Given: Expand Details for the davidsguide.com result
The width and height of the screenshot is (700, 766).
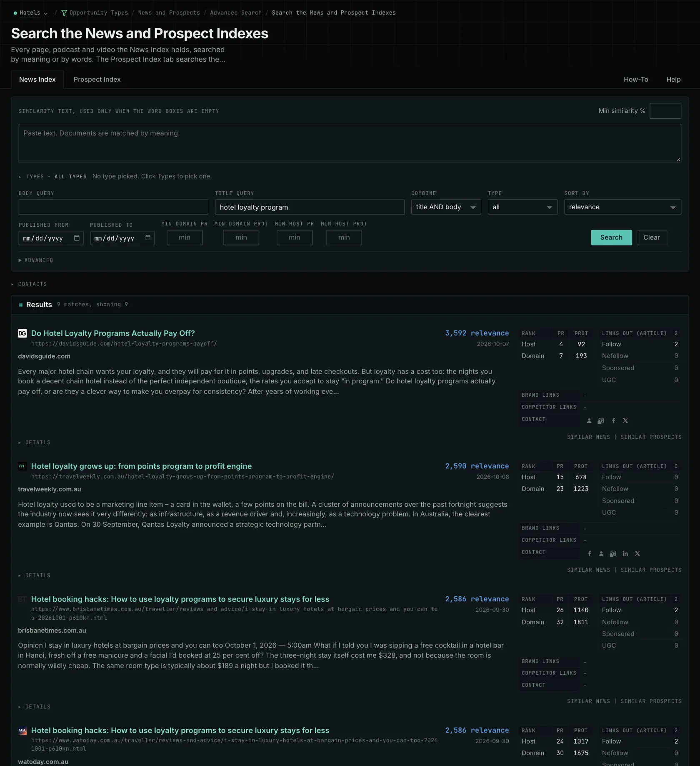Looking at the screenshot, I should tap(35, 443).
